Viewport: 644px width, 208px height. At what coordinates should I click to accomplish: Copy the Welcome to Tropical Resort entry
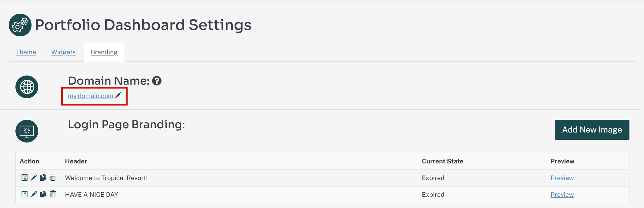click(43, 178)
